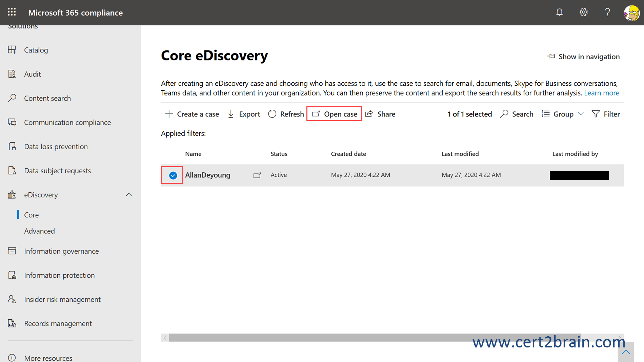
Task: Deselect the AllanDeyoung case checkbox
Action: click(x=173, y=175)
